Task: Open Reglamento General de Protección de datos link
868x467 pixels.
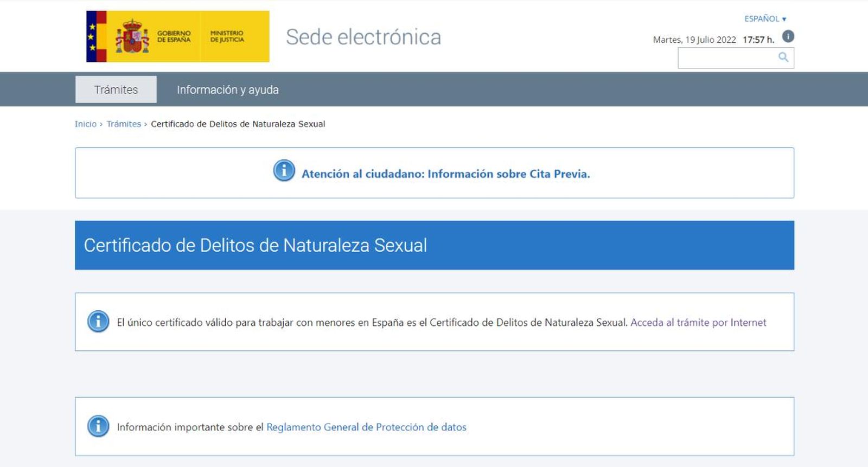Action: coord(366,427)
